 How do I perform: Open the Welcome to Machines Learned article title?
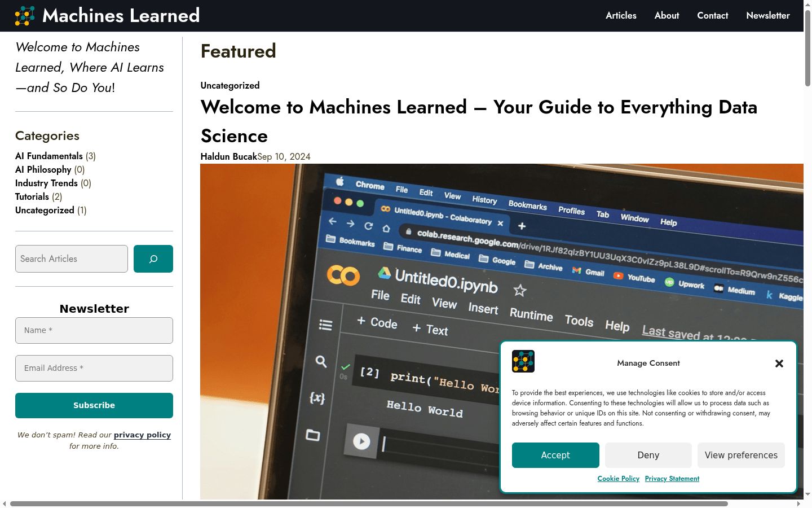click(479, 121)
